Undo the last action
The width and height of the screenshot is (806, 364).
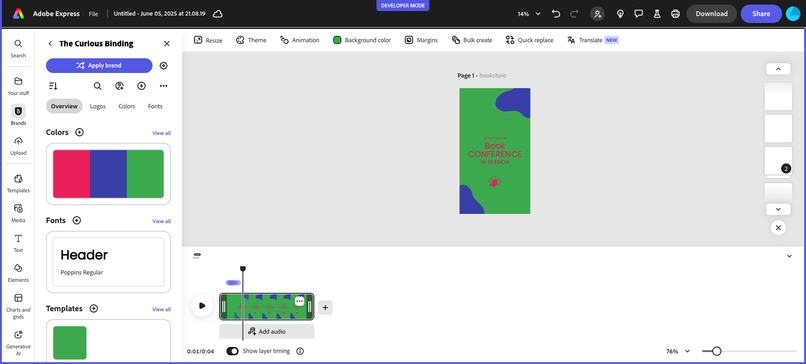click(x=556, y=14)
